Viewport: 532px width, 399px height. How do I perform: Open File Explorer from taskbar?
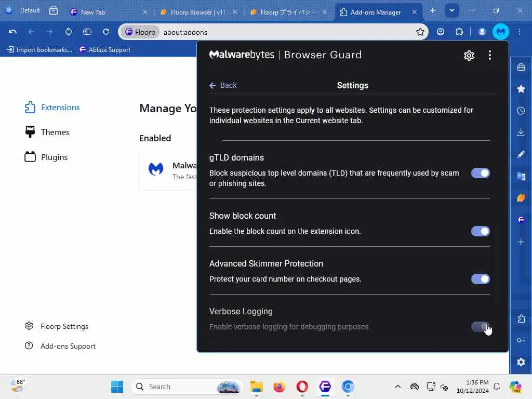257,387
